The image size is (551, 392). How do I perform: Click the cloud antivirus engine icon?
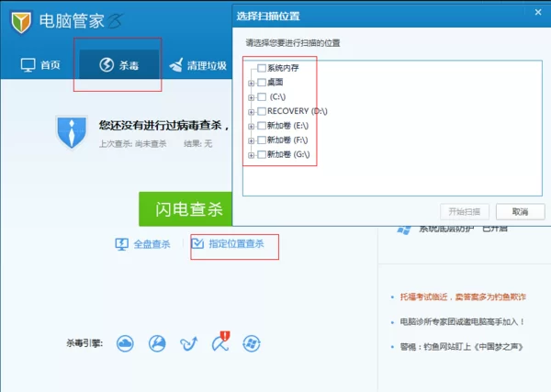(x=126, y=343)
